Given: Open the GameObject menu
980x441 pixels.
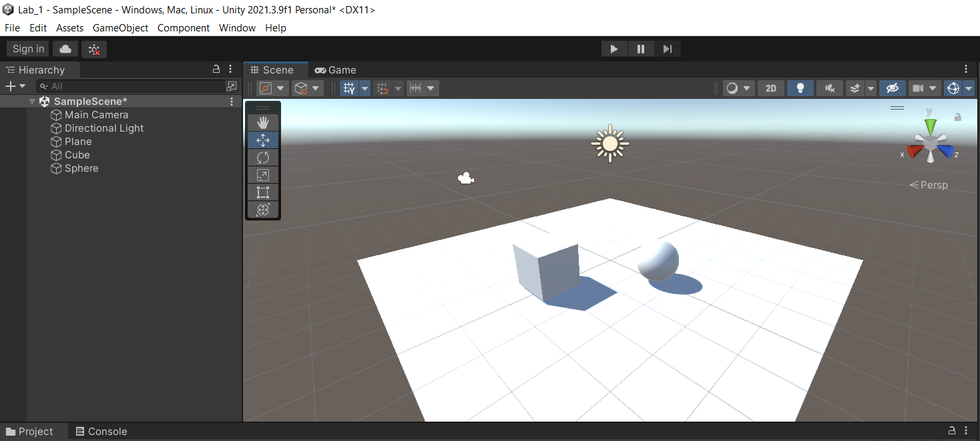Looking at the screenshot, I should 120,28.
